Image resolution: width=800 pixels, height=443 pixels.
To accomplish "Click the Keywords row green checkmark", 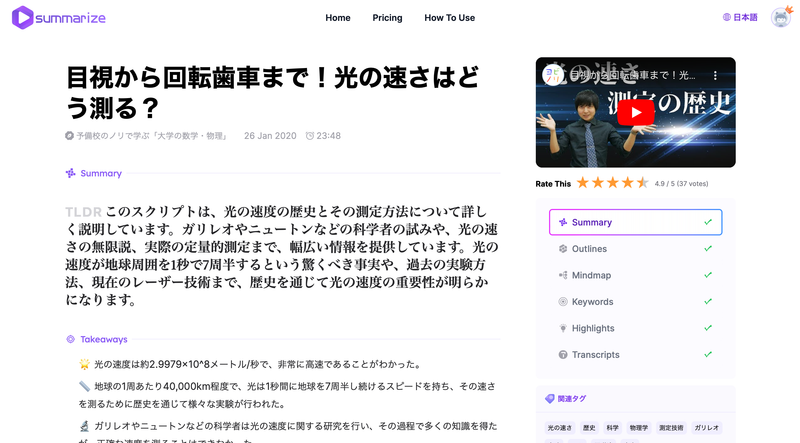I will point(708,302).
